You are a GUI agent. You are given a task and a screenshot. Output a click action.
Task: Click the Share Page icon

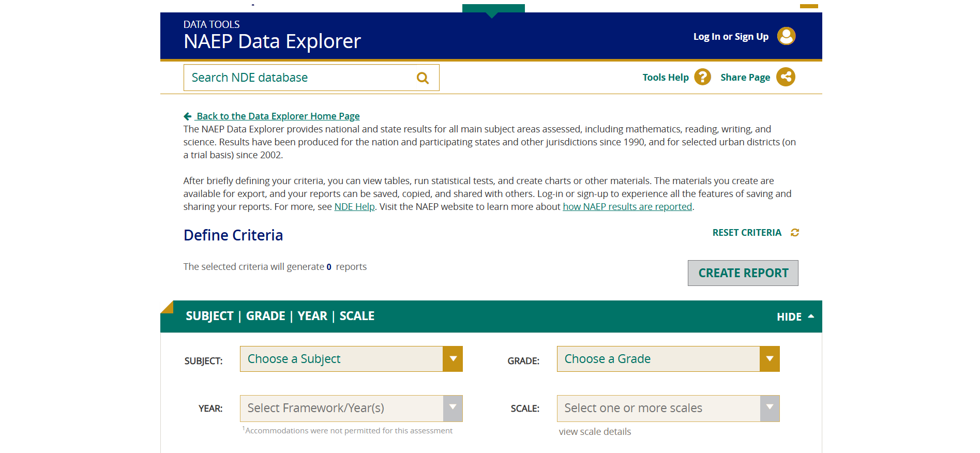pos(786,77)
